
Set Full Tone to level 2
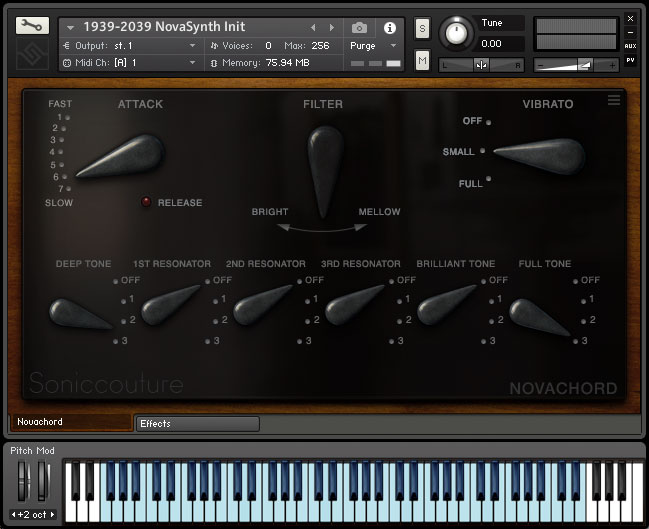coord(583,321)
